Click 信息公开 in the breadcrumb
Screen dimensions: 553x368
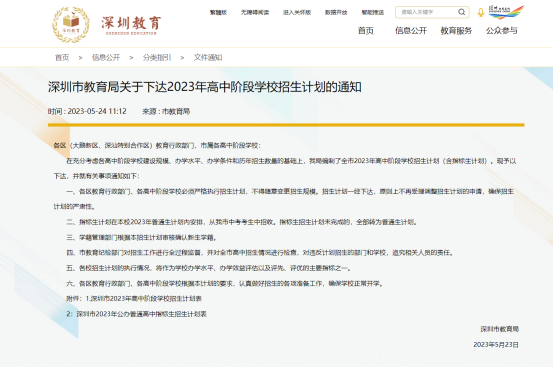coord(106,58)
